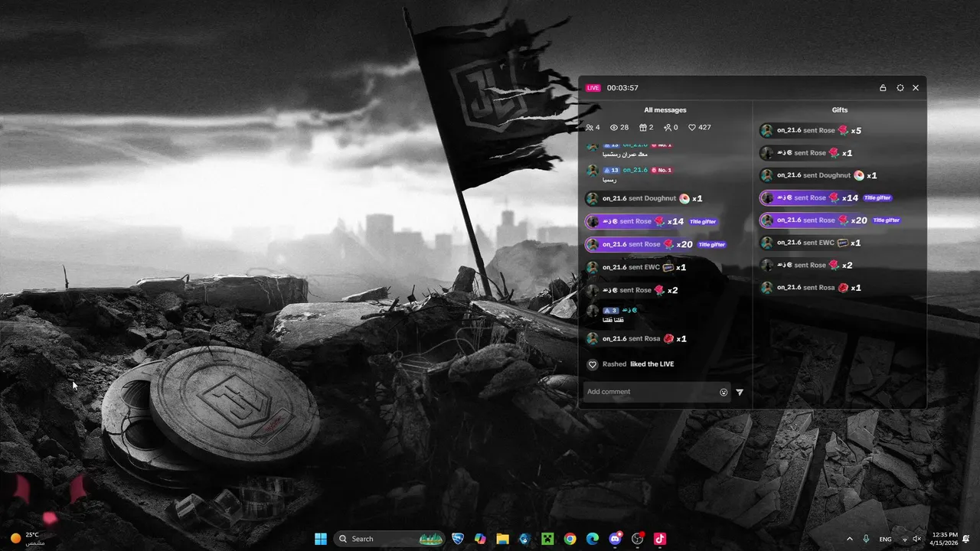Click the Doughnut gift icon in All messages
This screenshot has width=980, height=551.
coord(684,199)
